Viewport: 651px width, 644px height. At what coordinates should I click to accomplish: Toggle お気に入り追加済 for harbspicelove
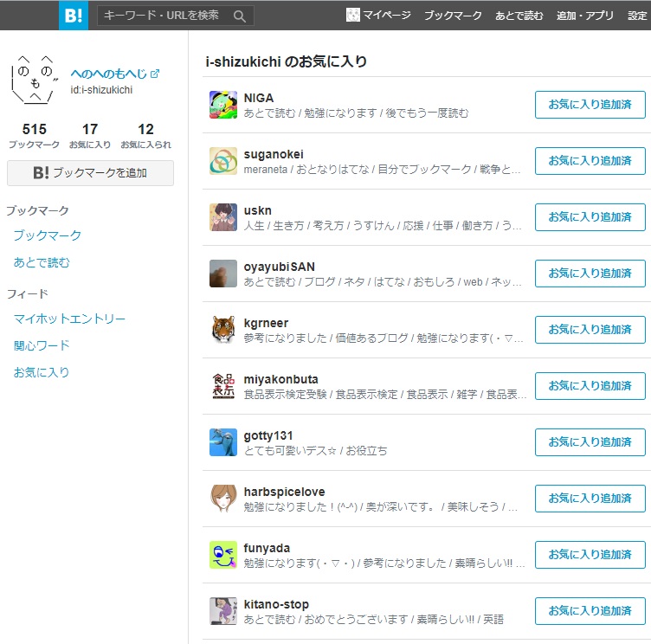(x=590, y=499)
